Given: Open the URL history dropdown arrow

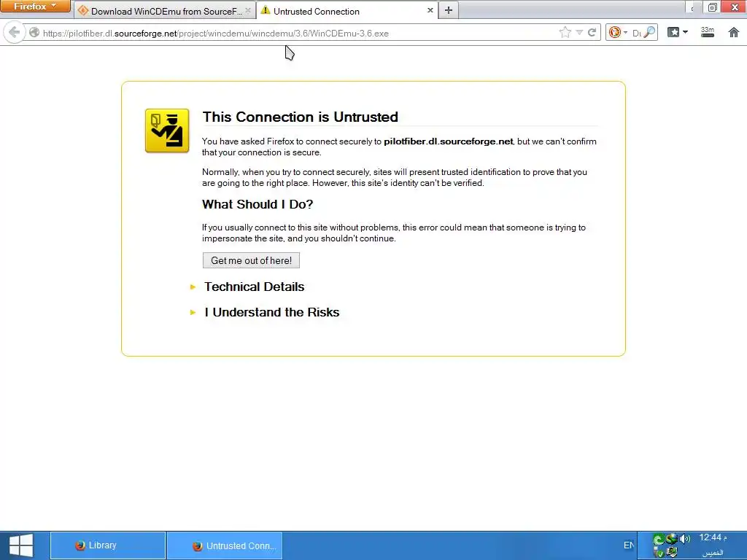Looking at the screenshot, I should click(x=579, y=32).
